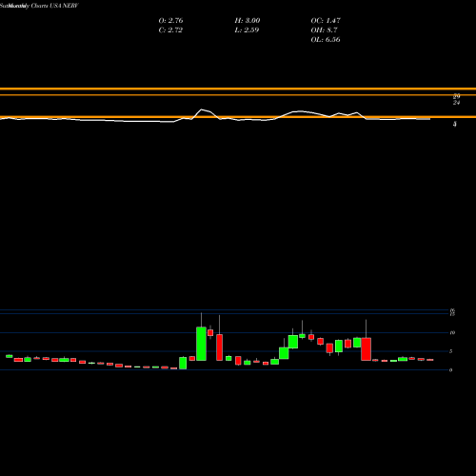Click the '24' indicator axis label

point(456,103)
